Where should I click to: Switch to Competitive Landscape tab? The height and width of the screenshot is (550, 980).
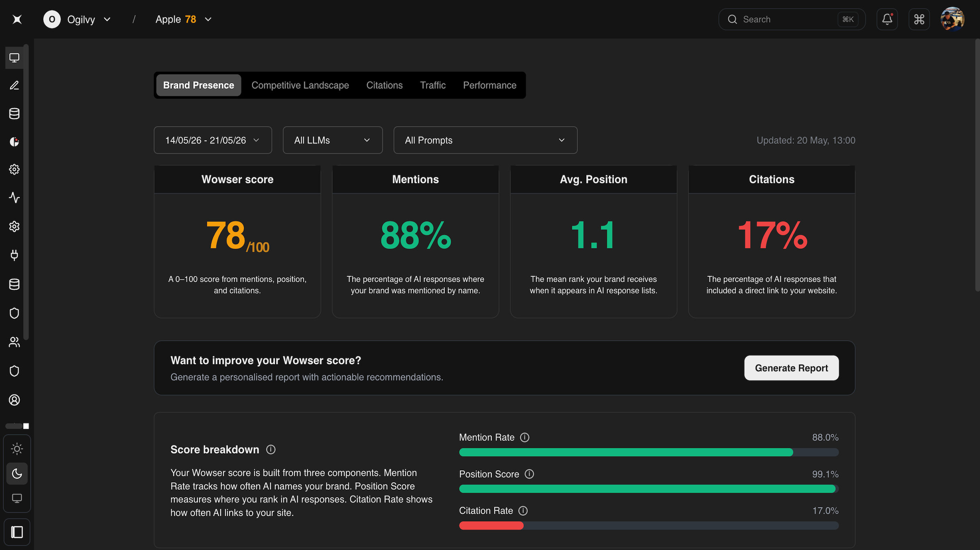click(300, 85)
